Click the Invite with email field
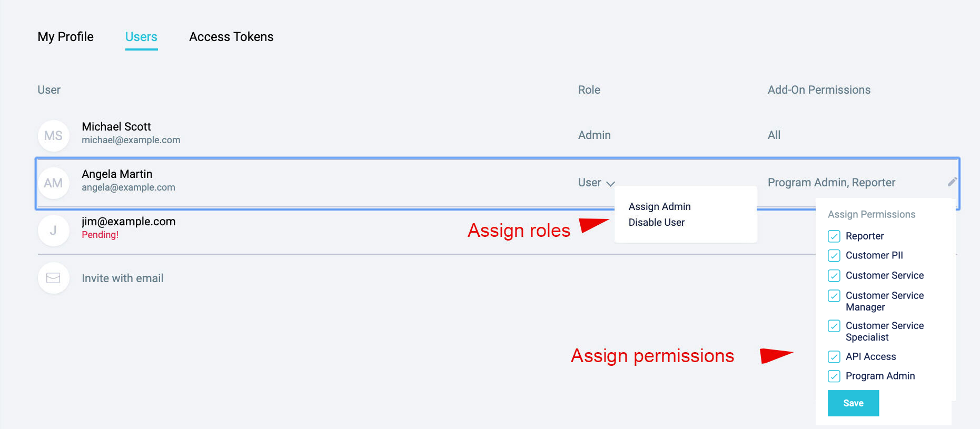 tap(122, 278)
